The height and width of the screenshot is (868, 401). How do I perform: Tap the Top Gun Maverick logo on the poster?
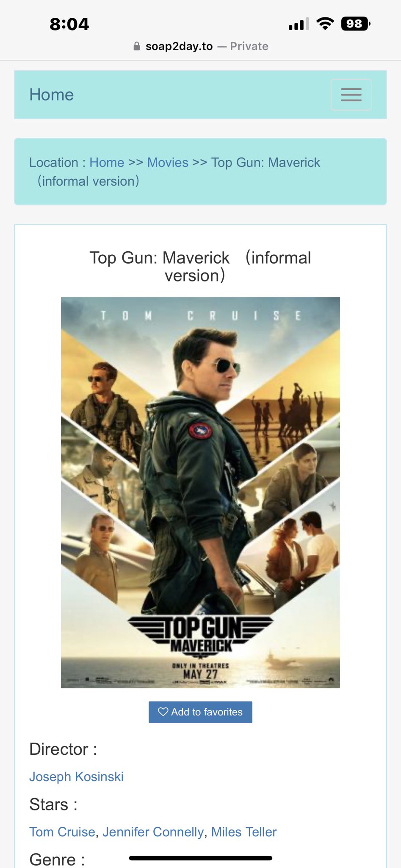pos(200,634)
